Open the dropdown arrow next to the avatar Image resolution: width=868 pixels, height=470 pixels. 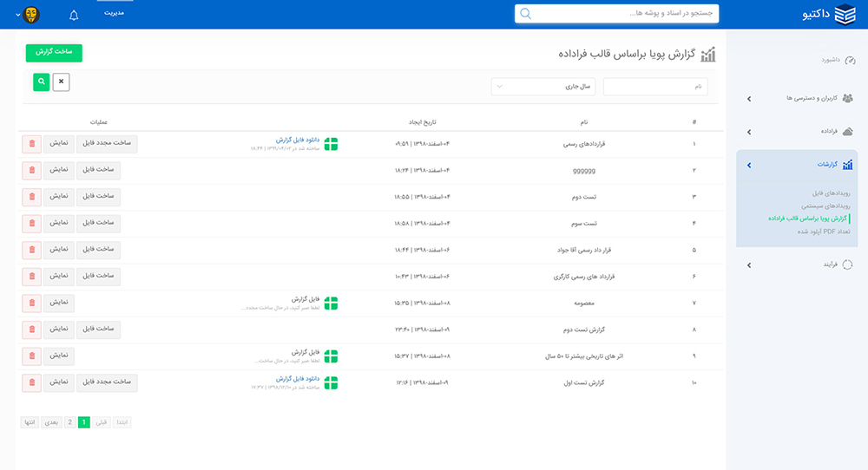point(17,16)
